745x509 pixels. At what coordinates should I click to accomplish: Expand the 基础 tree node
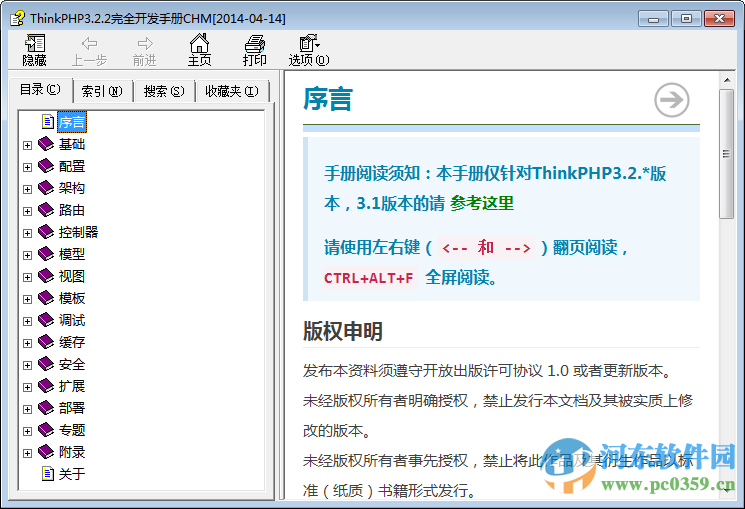28,145
